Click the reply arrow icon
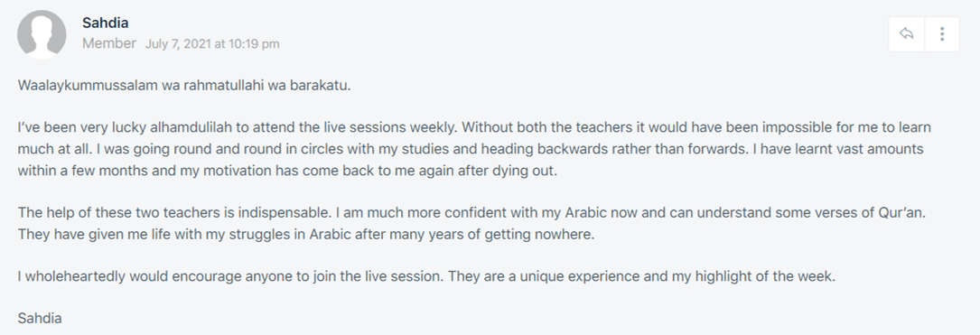 coord(906,33)
